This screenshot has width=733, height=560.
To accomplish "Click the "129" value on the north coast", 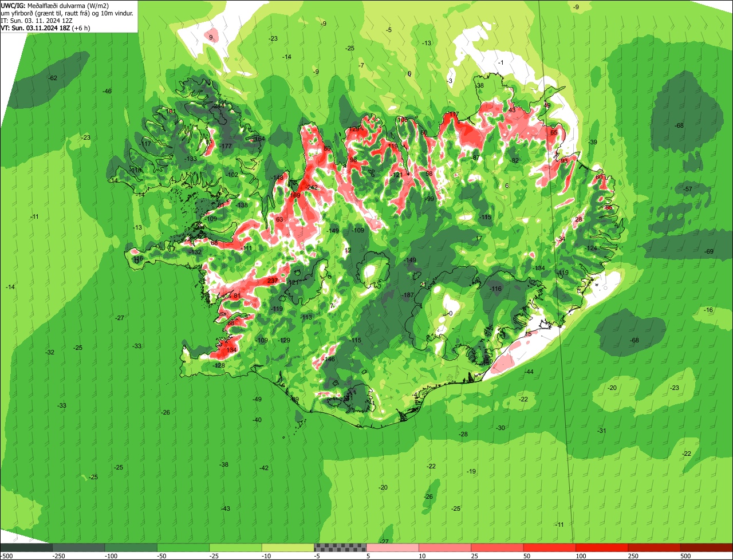I will (355, 129).
